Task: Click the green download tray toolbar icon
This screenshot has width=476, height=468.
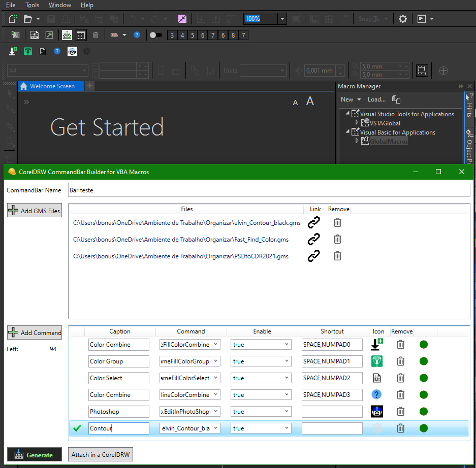Action: pyautogui.click(x=67, y=35)
